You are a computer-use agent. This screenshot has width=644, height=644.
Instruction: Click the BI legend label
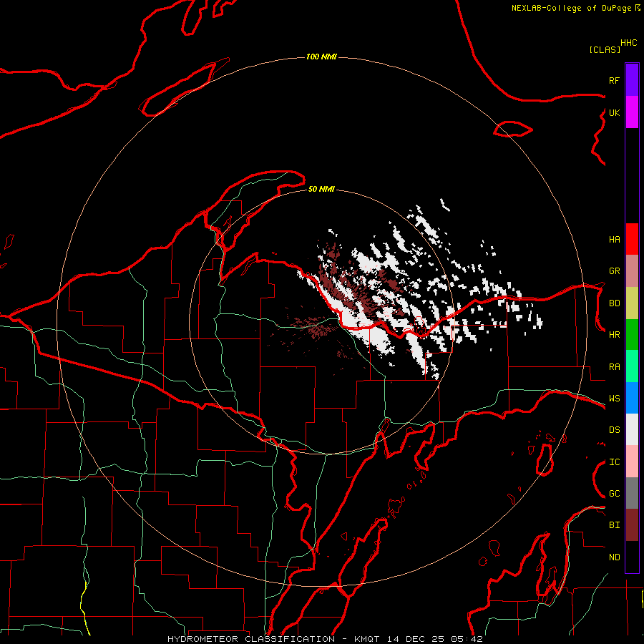point(614,525)
